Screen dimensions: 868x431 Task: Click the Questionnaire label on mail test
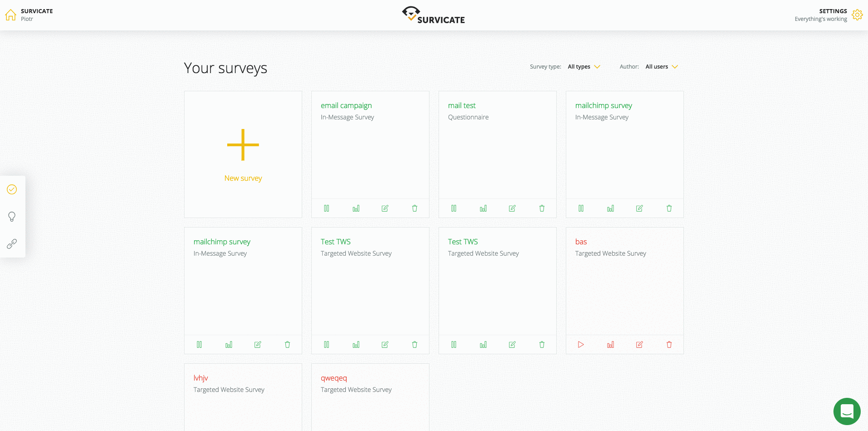tap(468, 117)
